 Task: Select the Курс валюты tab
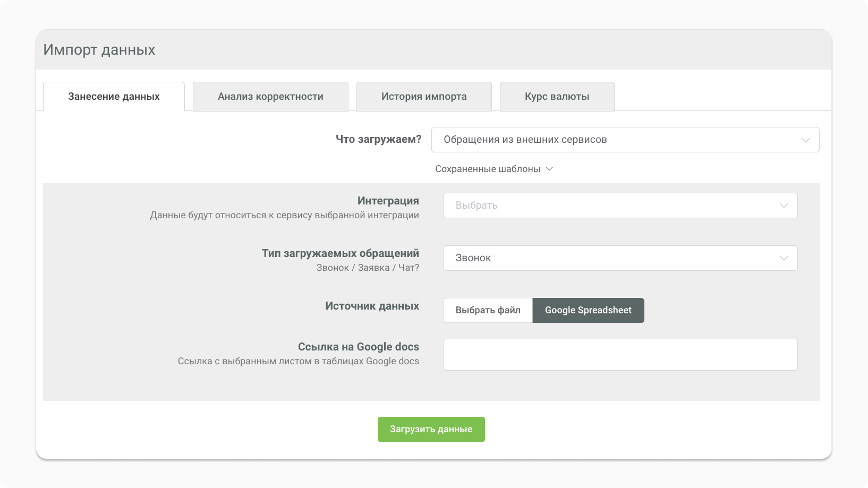557,97
